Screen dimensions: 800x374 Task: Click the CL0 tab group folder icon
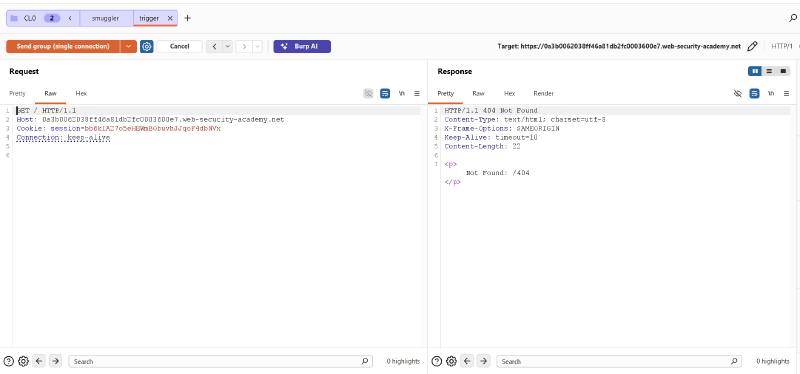[14, 18]
